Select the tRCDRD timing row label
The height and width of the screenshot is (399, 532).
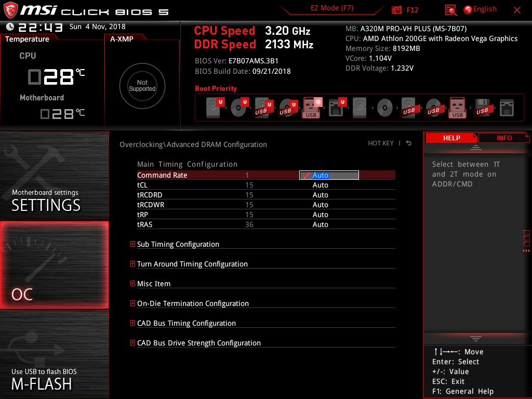click(x=150, y=195)
